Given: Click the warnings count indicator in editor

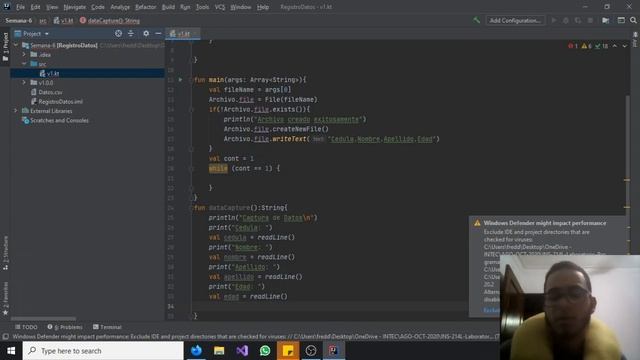Looking at the screenshot, I should [x=587, y=46].
